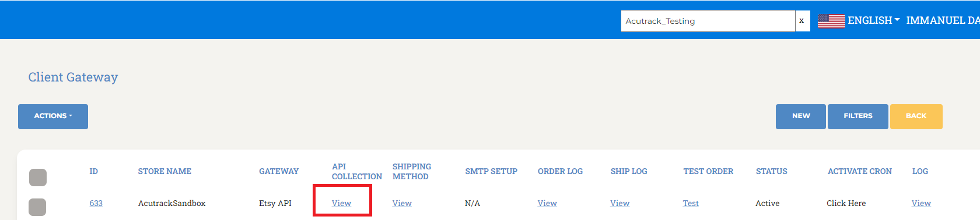Check the box for store row 633

coord(37,207)
